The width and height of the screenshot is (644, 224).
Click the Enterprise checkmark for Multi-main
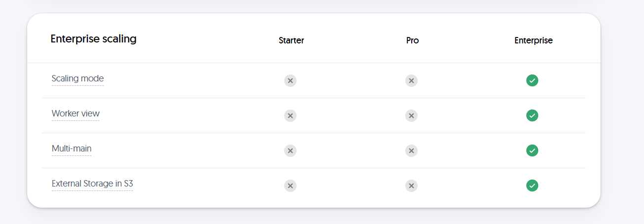tap(532, 150)
